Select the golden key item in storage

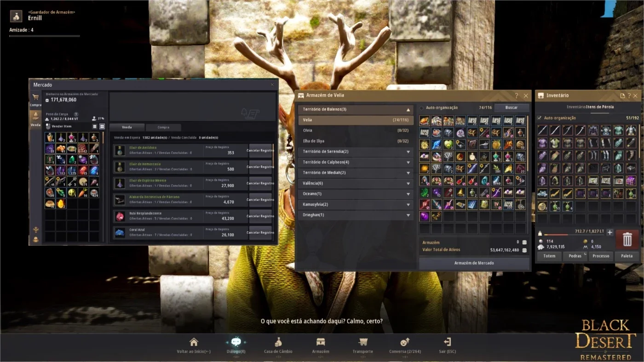(x=437, y=217)
